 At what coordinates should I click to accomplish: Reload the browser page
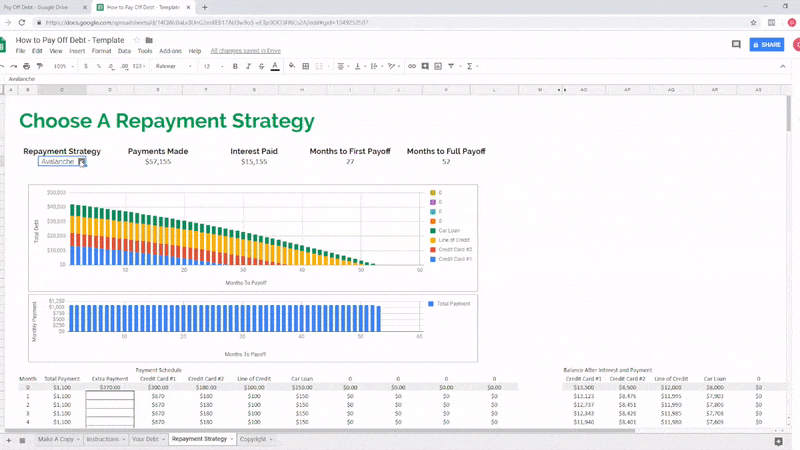[x=21, y=22]
